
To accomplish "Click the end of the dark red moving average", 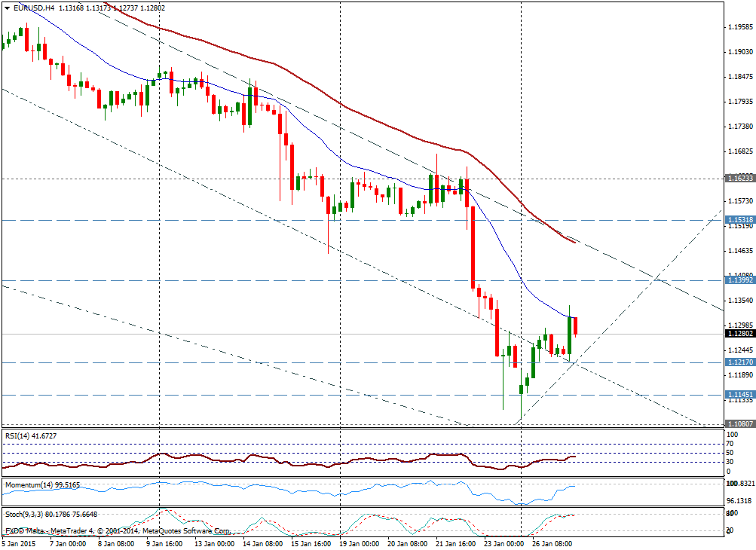I will point(574,243).
